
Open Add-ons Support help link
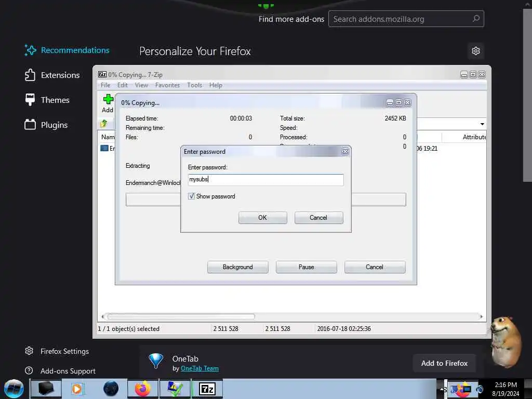(60, 371)
